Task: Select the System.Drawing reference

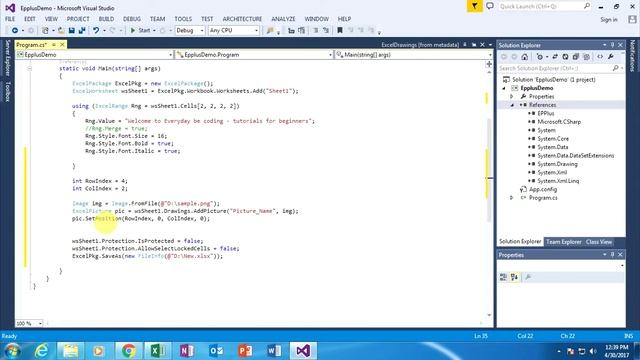Action: pos(557,164)
